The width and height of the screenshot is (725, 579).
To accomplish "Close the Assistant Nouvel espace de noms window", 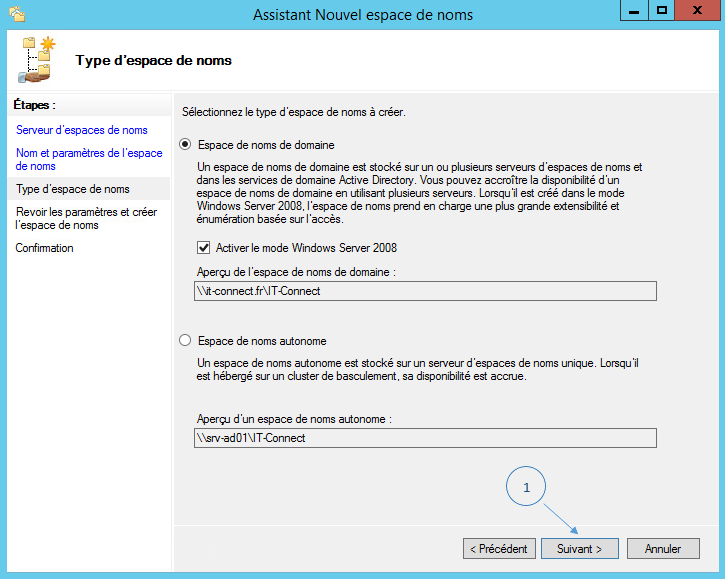I will [697, 11].
